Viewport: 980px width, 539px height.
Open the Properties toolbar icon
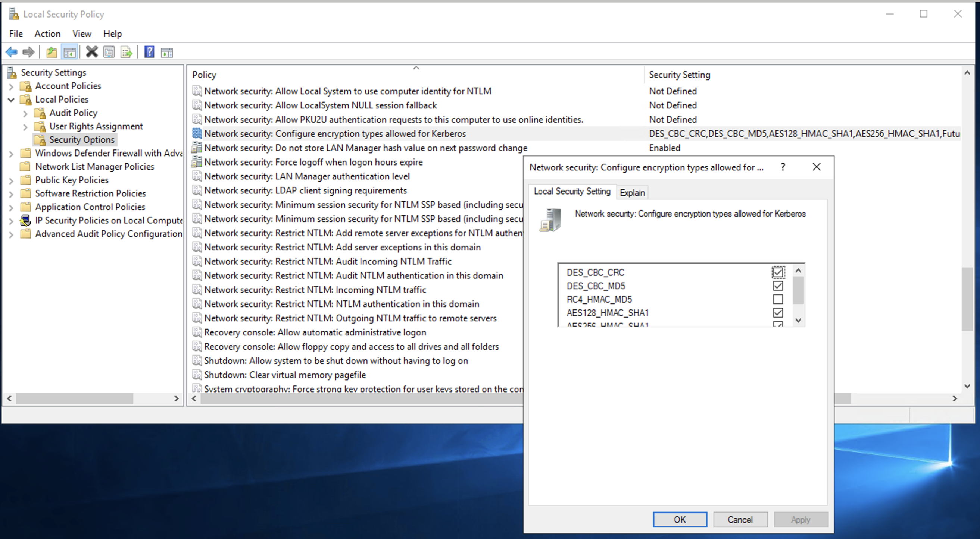click(109, 52)
